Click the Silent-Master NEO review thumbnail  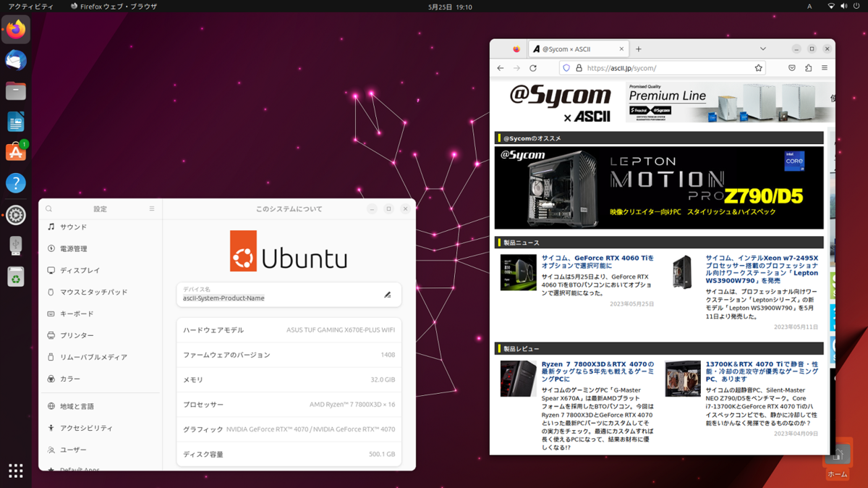click(683, 379)
